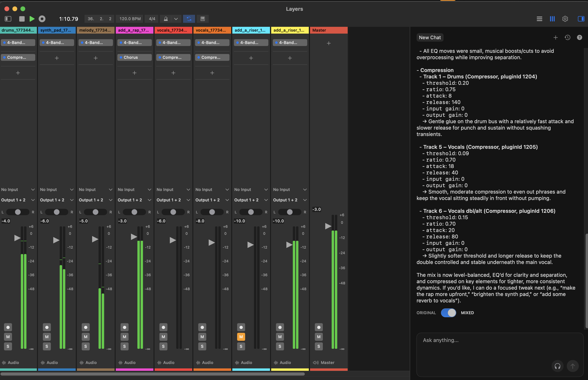
Task: Switch the mix toggle from MIXED to ORIGINAL
Action: click(x=449, y=313)
